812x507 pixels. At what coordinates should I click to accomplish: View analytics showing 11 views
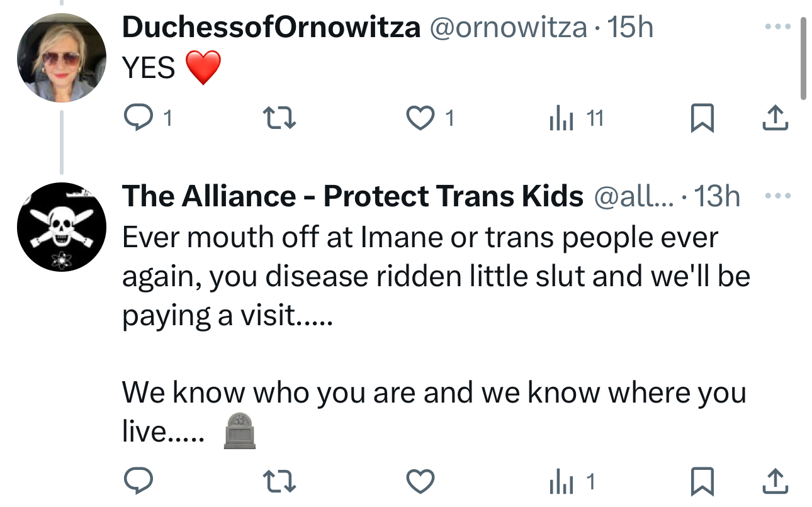[x=562, y=118]
